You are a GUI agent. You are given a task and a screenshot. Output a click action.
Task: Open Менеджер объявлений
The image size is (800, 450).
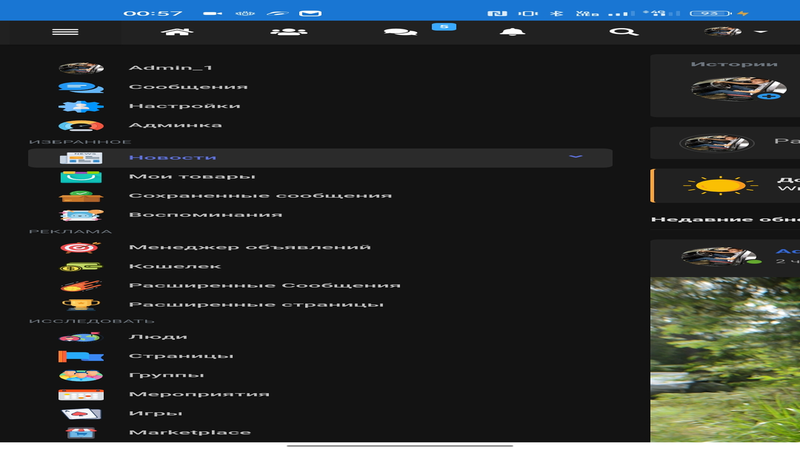click(249, 247)
